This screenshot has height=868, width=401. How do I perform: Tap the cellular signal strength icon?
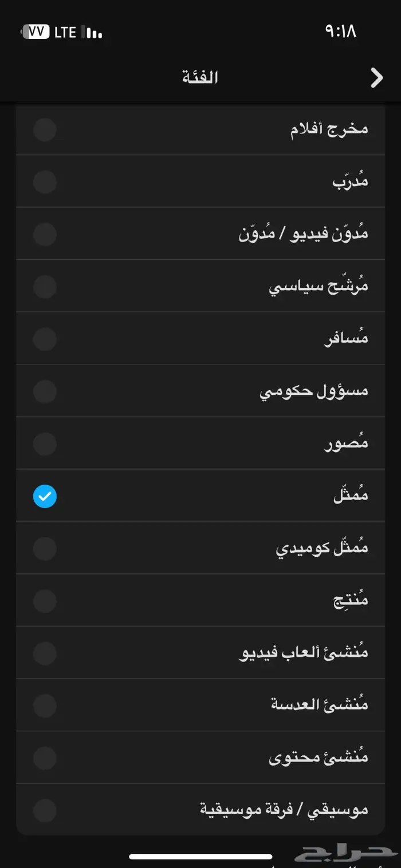[x=92, y=33]
